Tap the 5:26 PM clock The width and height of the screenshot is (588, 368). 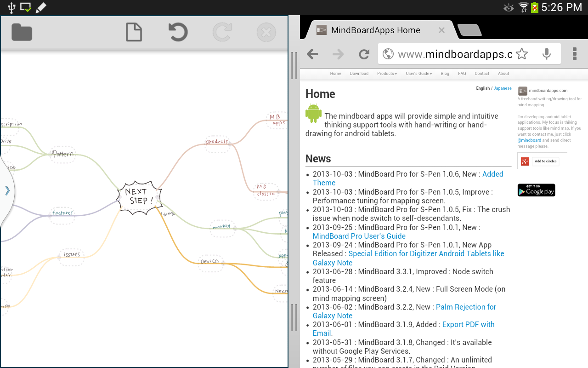point(561,7)
